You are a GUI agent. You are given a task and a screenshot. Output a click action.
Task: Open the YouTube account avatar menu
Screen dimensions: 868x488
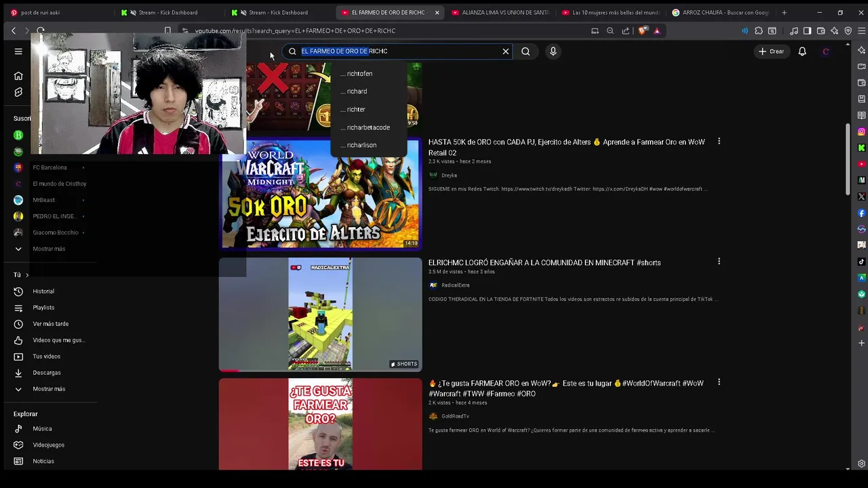tap(825, 52)
